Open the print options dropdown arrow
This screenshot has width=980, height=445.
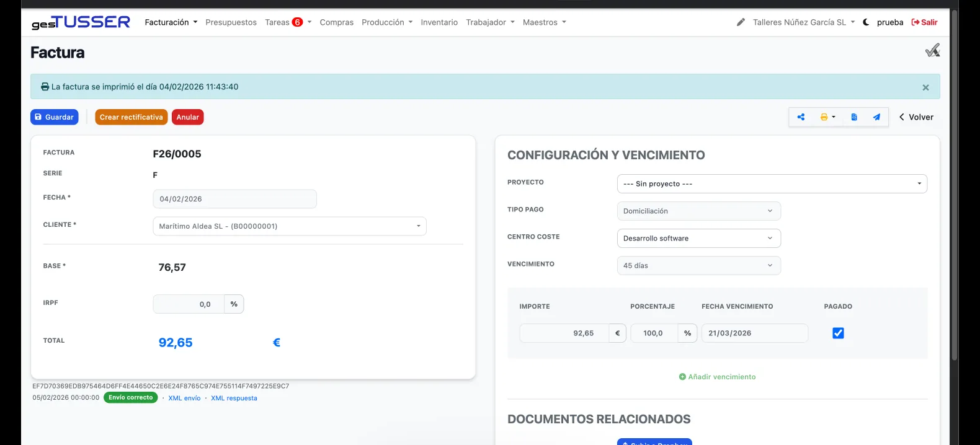(834, 117)
